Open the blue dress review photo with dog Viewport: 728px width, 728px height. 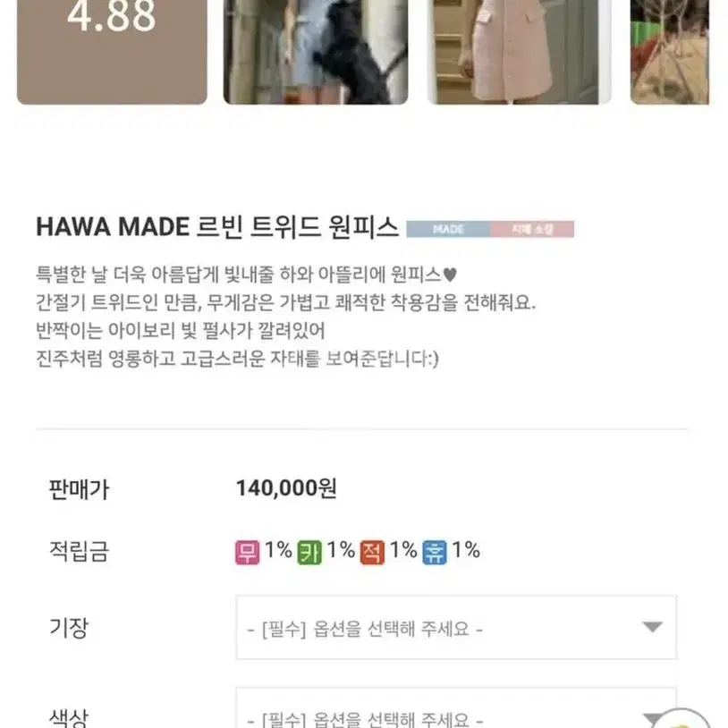coord(316,52)
